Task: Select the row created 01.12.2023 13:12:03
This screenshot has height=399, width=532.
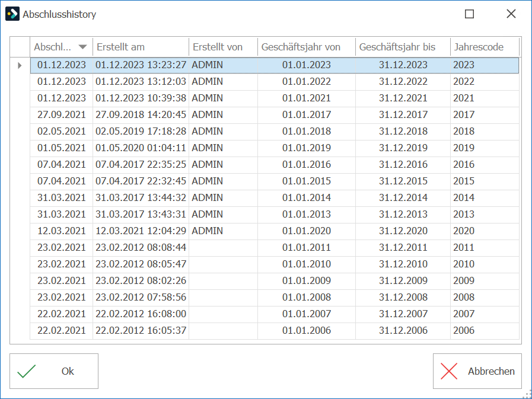Action: point(275,82)
